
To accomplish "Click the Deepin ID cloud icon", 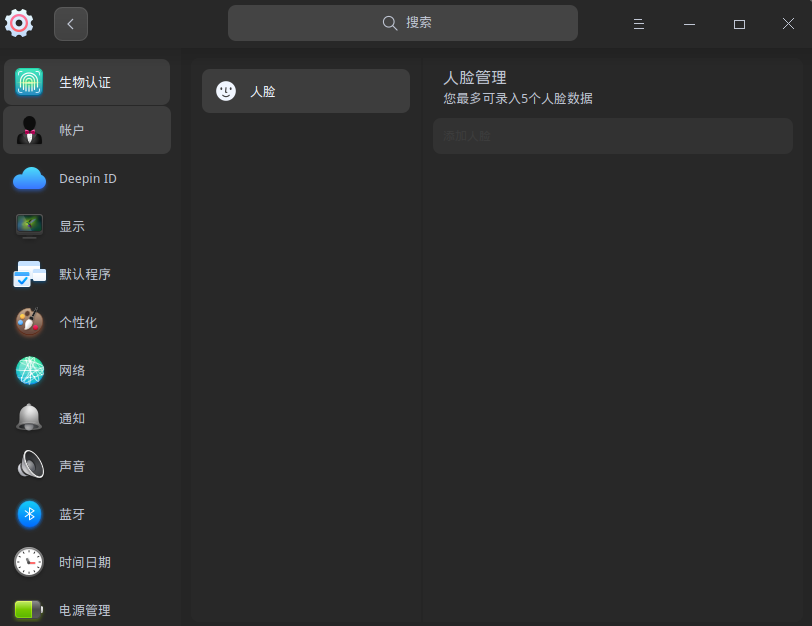I will tap(30, 179).
